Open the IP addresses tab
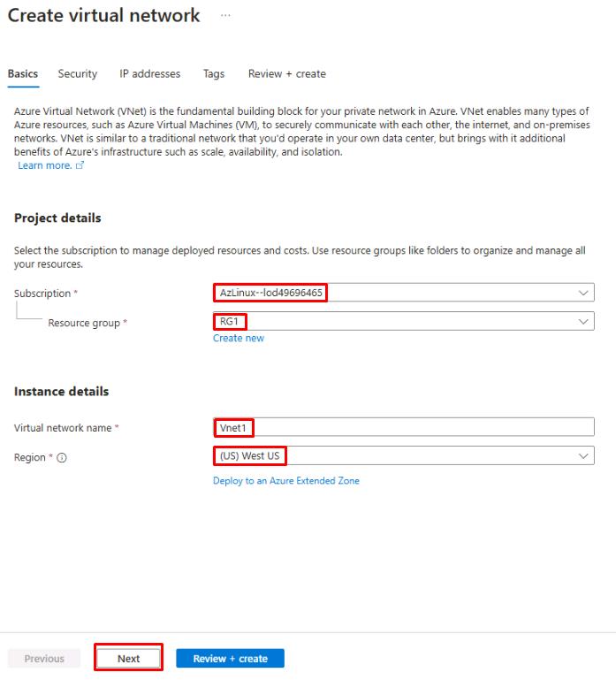 pyautogui.click(x=150, y=73)
